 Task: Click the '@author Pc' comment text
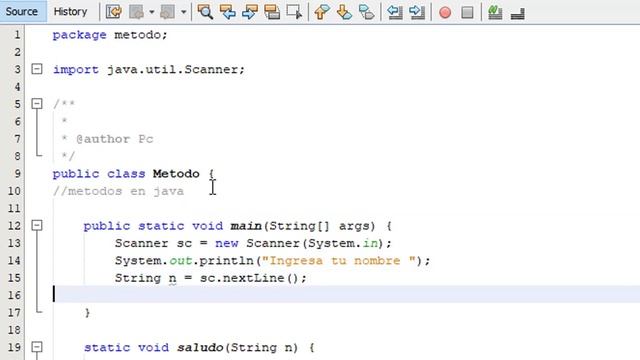tap(115, 139)
